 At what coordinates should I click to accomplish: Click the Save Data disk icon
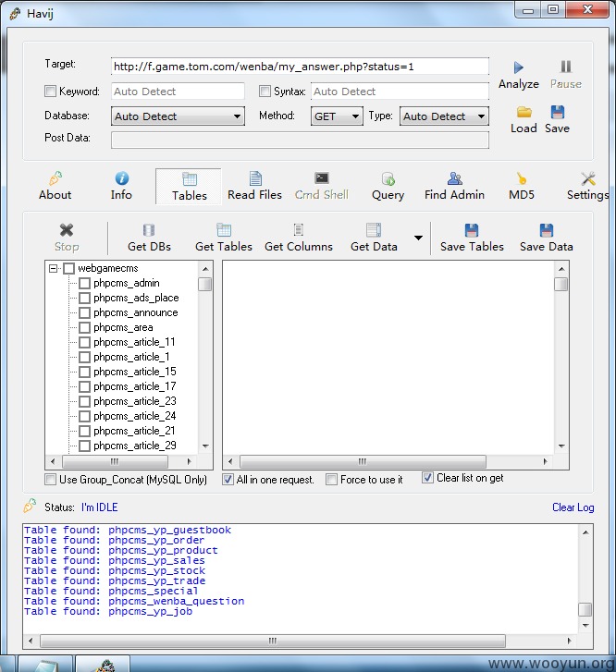546,230
